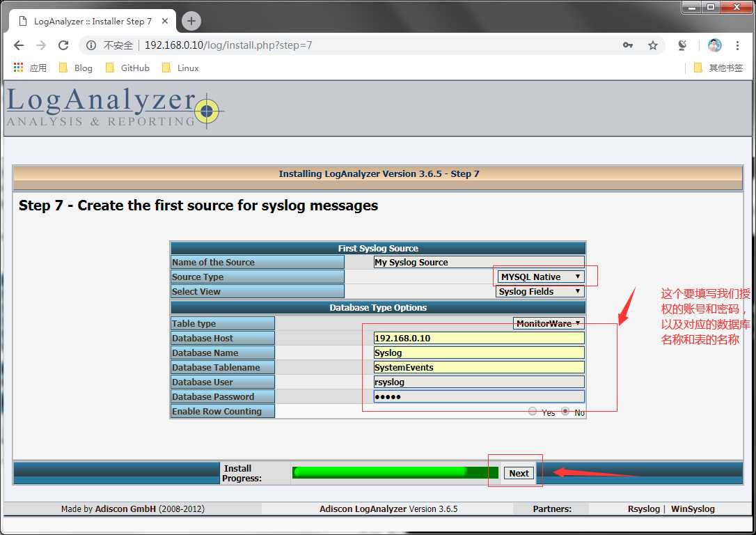
Task: Select No for Enable Row Counting
Action: coord(565,411)
